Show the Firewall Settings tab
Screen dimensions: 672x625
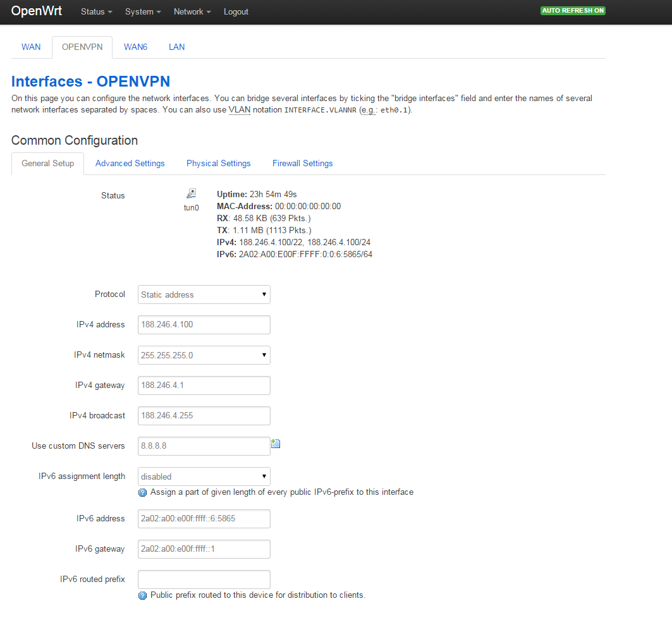[302, 164]
